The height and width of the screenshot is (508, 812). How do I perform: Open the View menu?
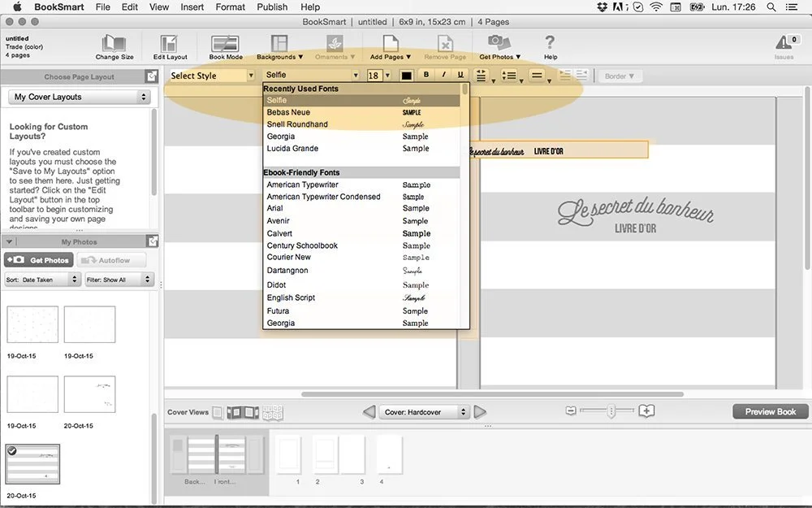pos(159,7)
